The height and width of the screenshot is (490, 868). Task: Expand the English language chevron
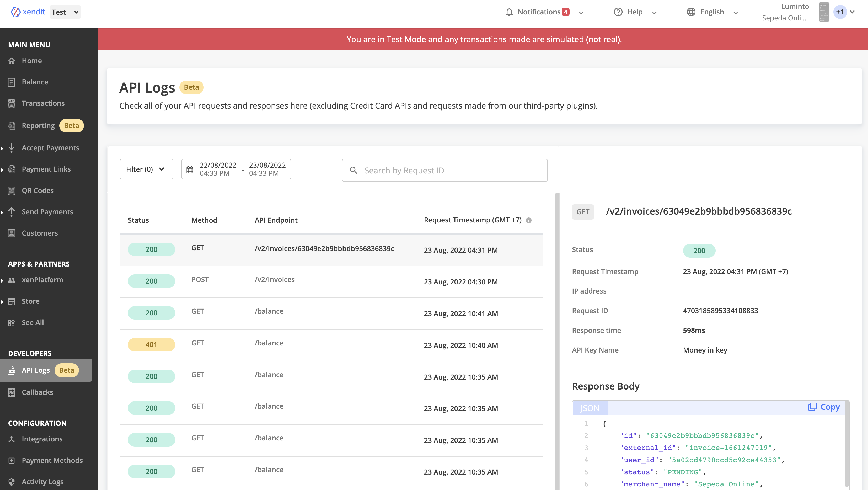click(736, 13)
